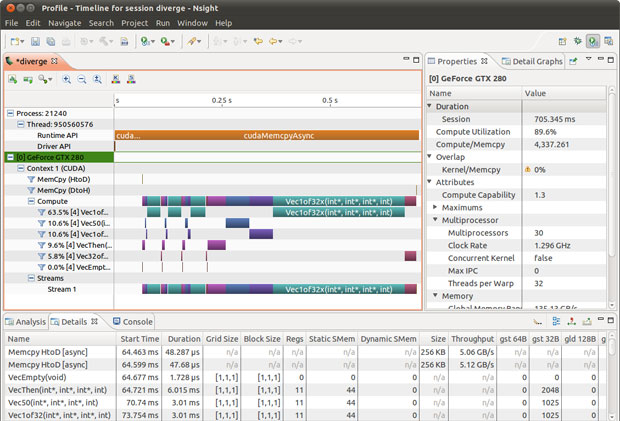Toggle the MemCpy (DtoH) filter funnel
Screen dimensions: 620x421
[x=29, y=190]
